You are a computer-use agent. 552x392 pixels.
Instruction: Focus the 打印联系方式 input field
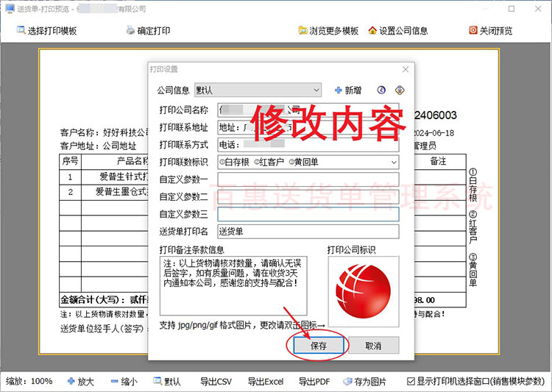308,145
